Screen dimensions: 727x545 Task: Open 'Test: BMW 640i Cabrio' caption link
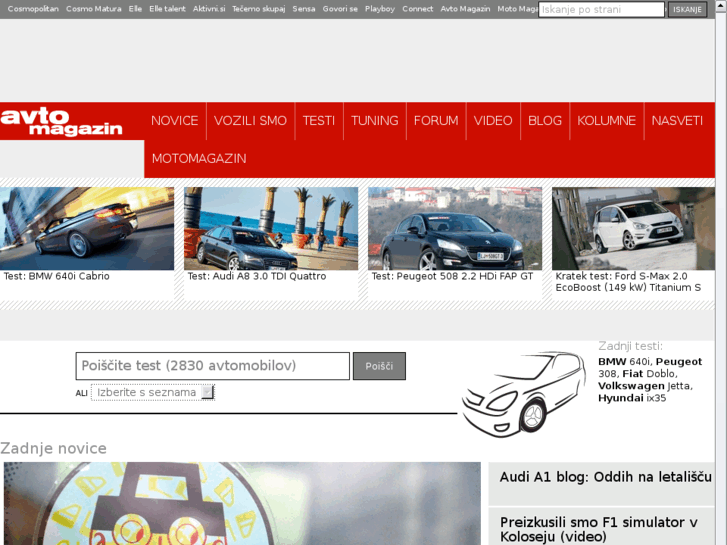click(57, 276)
